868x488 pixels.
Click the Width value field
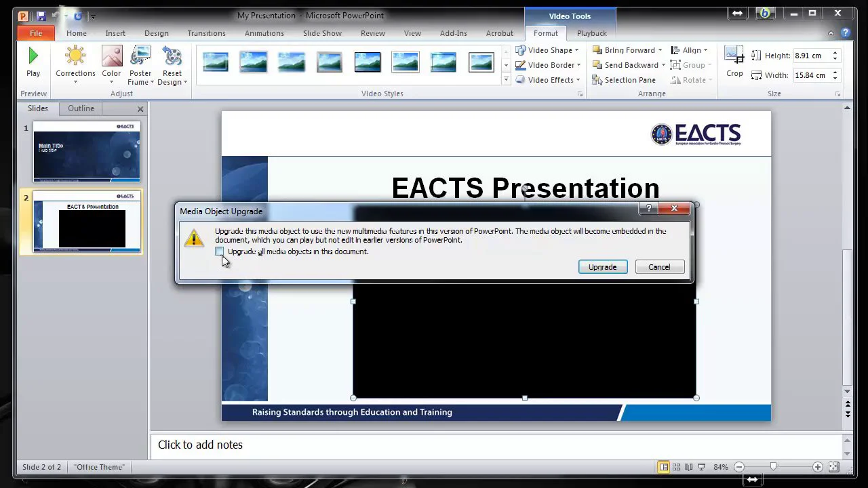pyautogui.click(x=811, y=75)
